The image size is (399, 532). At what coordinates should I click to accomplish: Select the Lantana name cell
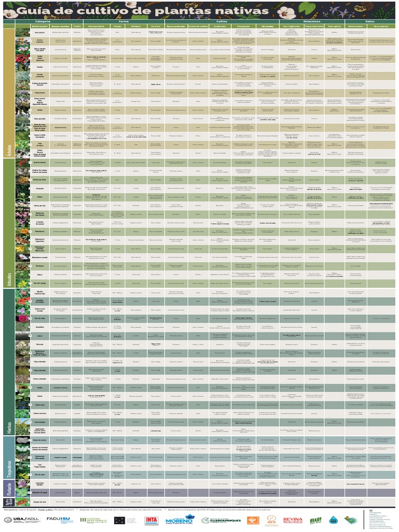pos(39,223)
